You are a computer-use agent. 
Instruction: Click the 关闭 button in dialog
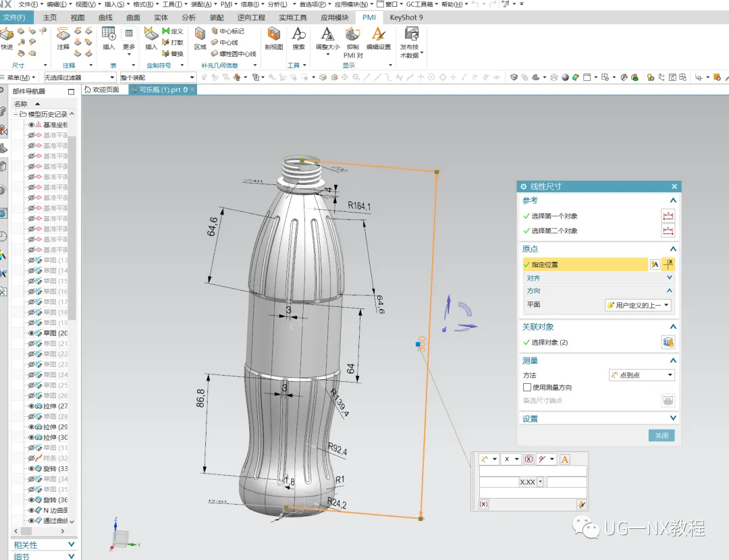(x=661, y=435)
